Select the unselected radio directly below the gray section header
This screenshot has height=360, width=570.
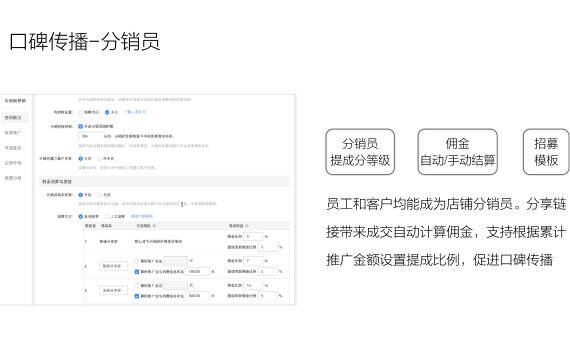(x=99, y=195)
